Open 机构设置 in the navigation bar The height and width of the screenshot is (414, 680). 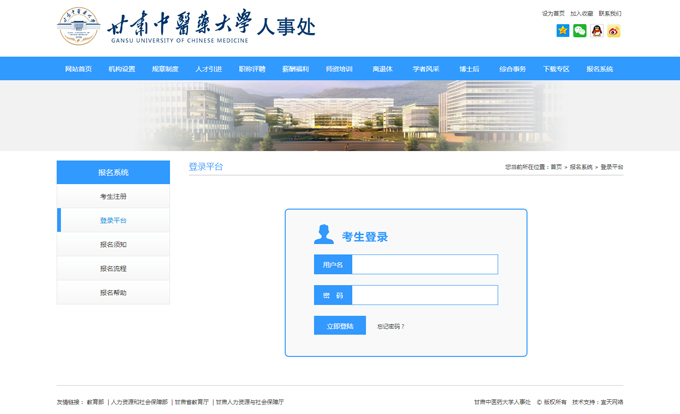[x=122, y=69]
